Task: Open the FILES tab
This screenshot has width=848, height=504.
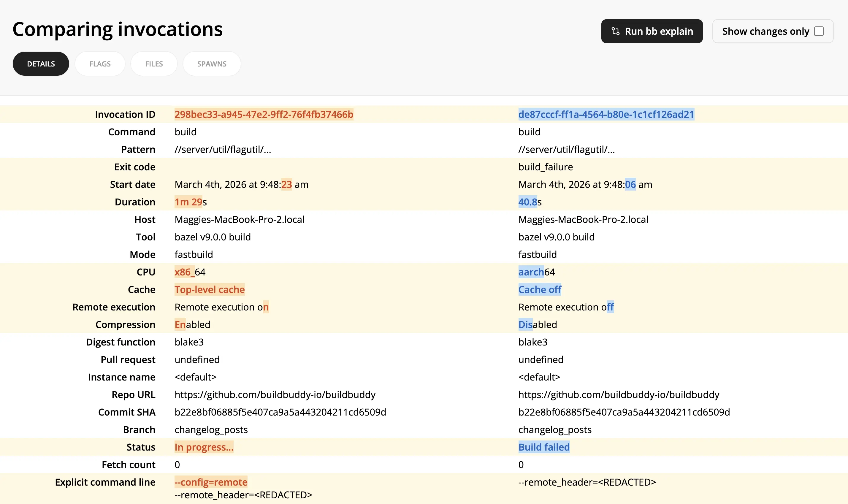Action: coord(154,64)
